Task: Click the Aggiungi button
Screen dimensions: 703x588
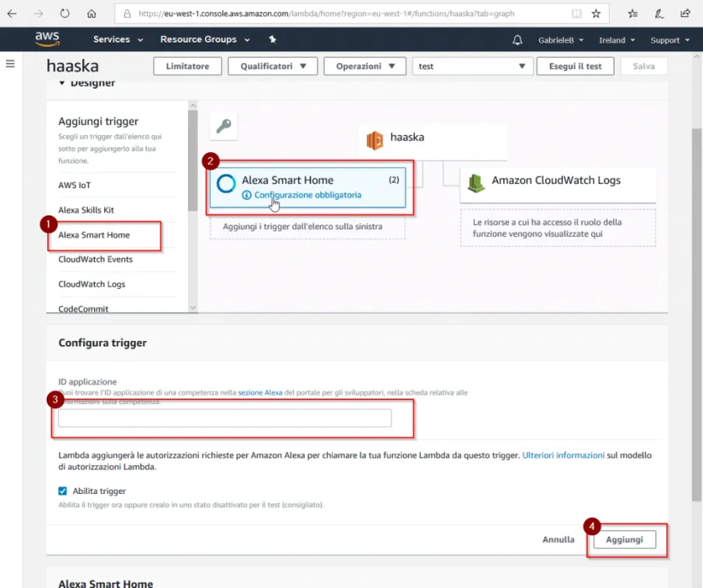Action: 625,540
